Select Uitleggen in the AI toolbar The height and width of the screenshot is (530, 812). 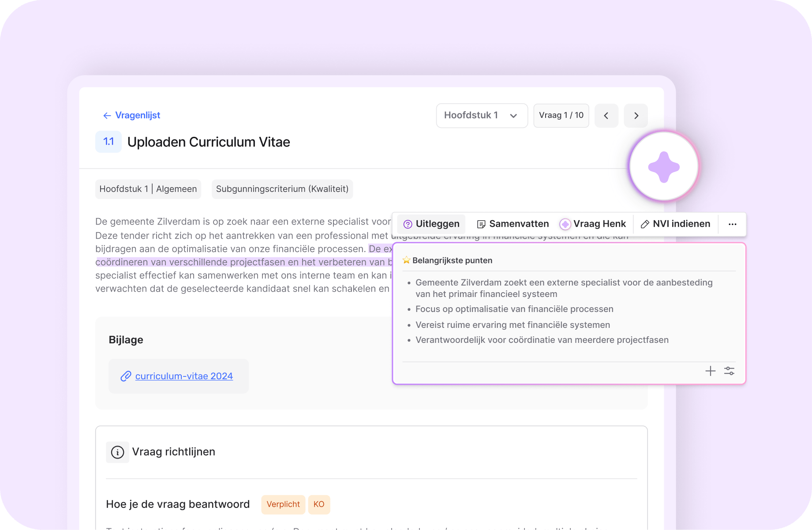(x=431, y=224)
